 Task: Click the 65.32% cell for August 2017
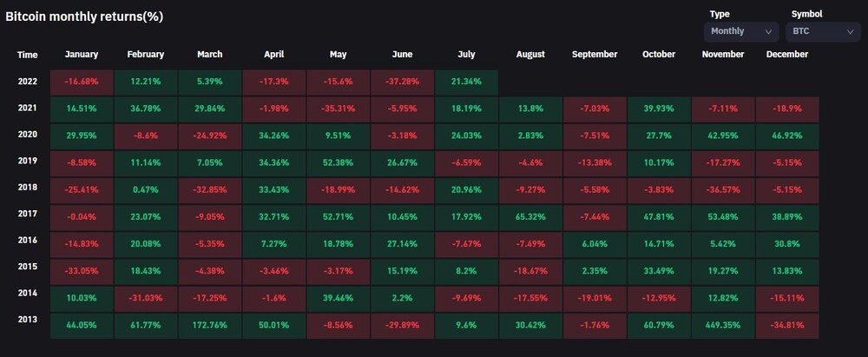531,217
